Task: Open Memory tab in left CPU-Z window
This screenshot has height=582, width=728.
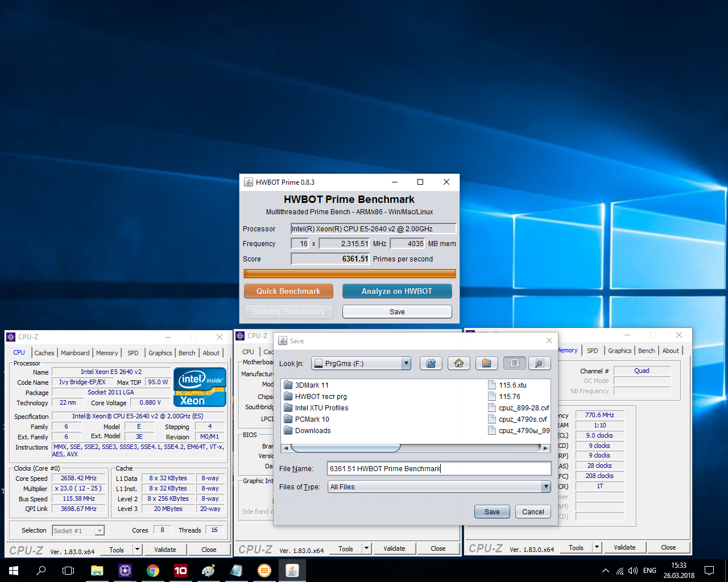Action: point(107,353)
